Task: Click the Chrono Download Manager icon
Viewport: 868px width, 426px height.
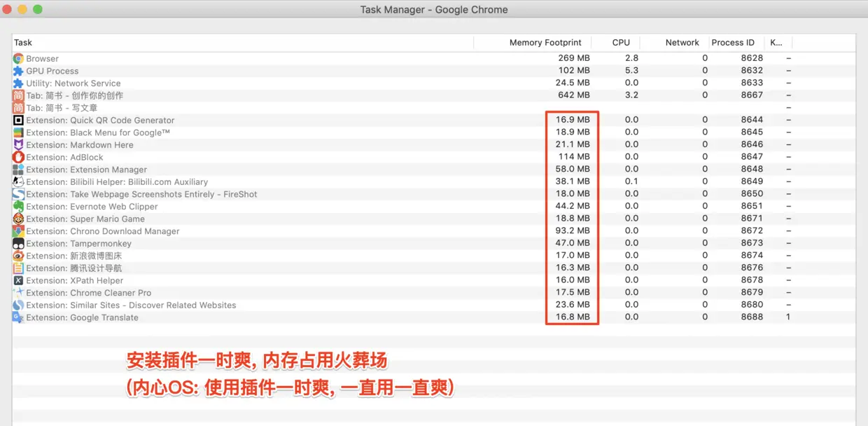Action: [18, 231]
